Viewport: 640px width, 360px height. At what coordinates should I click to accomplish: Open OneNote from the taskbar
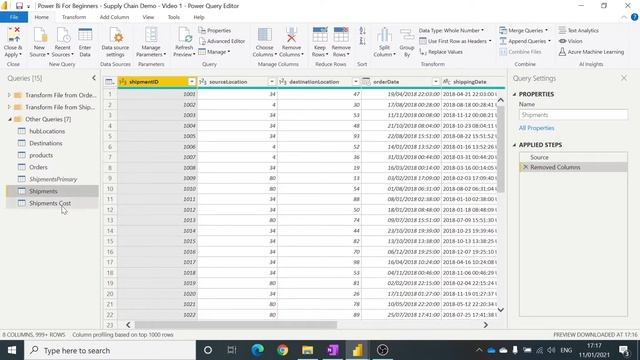[x=332, y=350]
